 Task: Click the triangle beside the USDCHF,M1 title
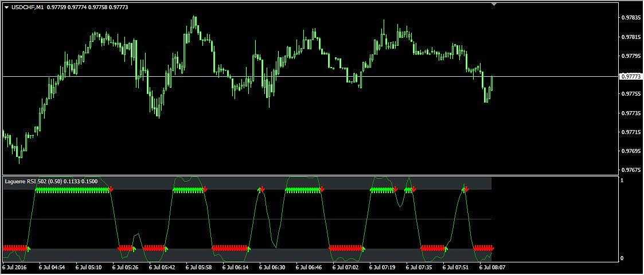point(6,7)
